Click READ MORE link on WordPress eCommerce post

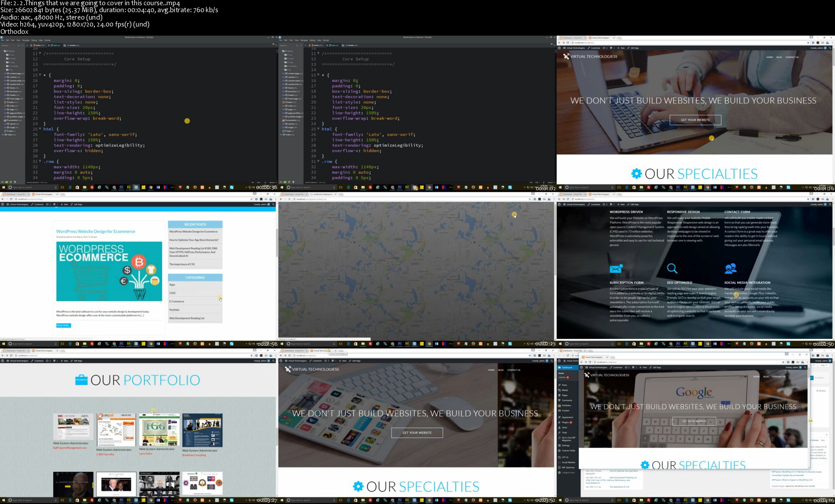coord(63,325)
